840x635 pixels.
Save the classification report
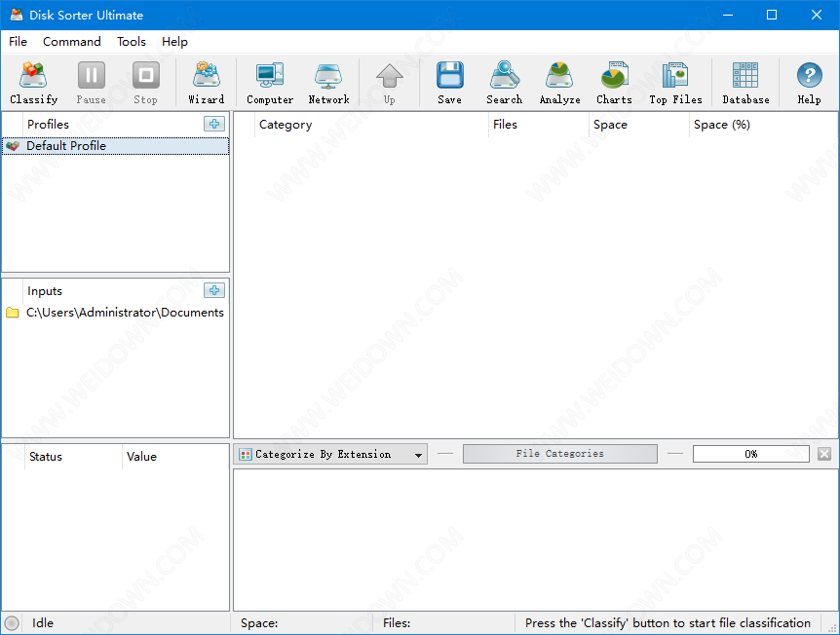(x=449, y=83)
